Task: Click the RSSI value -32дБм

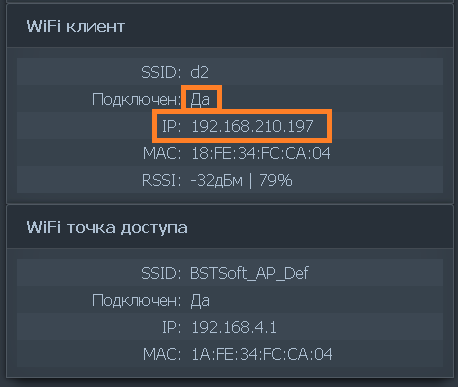Action: [x=216, y=180]
